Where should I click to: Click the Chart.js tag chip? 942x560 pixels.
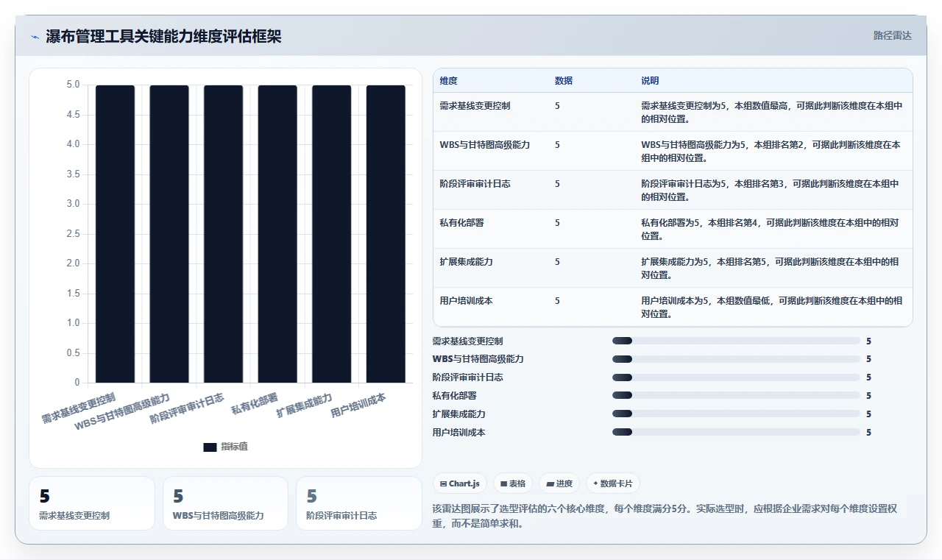[460, 483]
